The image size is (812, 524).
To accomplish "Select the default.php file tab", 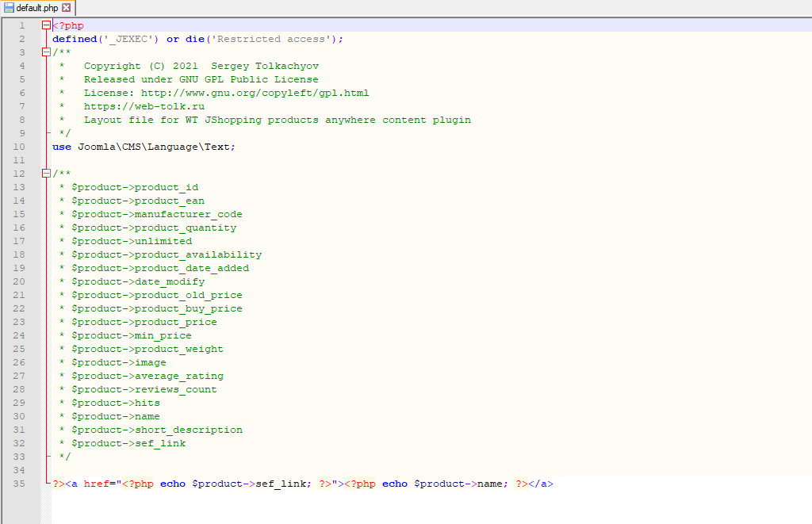I will click(x=37, y=8).
